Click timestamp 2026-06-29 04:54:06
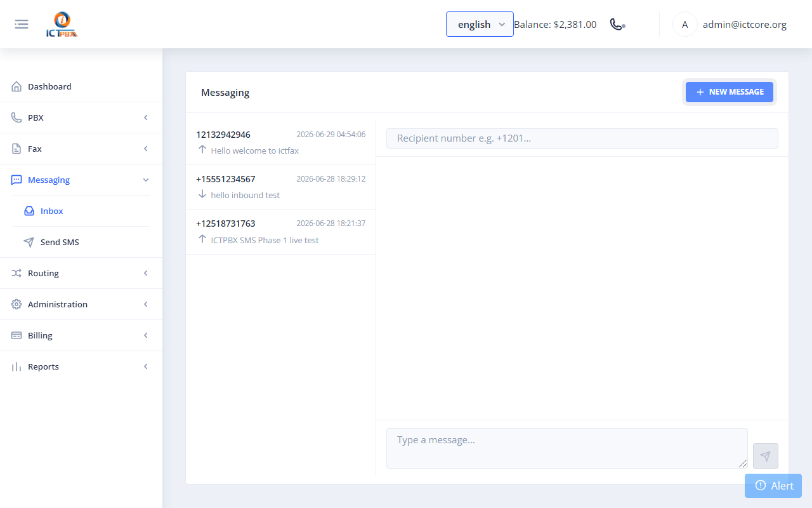Screen dimensions: 812x508 [x=331, y=135]
